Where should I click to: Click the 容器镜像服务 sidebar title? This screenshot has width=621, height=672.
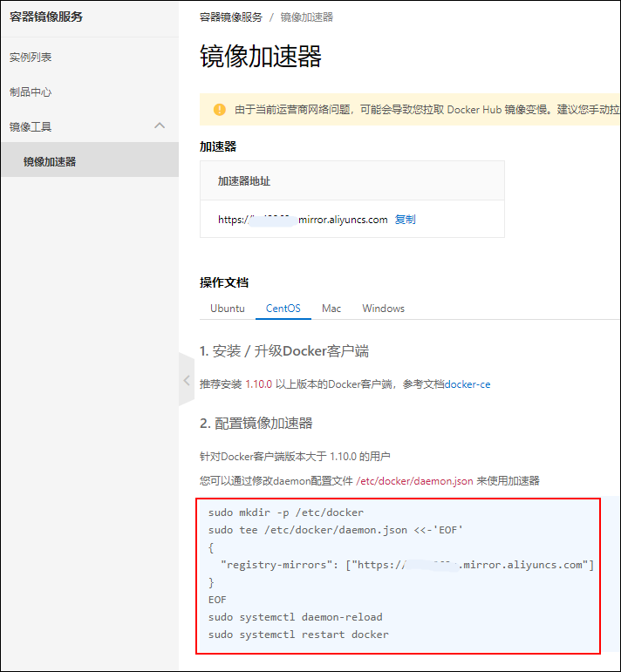(46, 17)
